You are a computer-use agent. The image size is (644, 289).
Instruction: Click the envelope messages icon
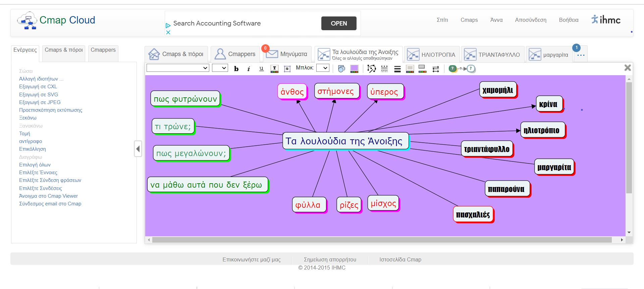(x=272, y=54)
